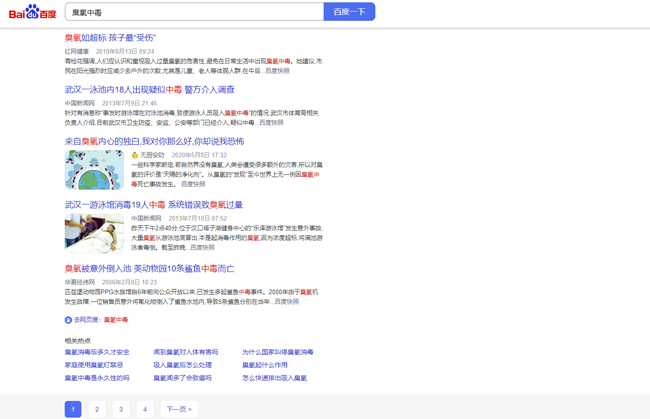650x419 pixels.
Task: Go to results page 4
Action: pos(145,409)
